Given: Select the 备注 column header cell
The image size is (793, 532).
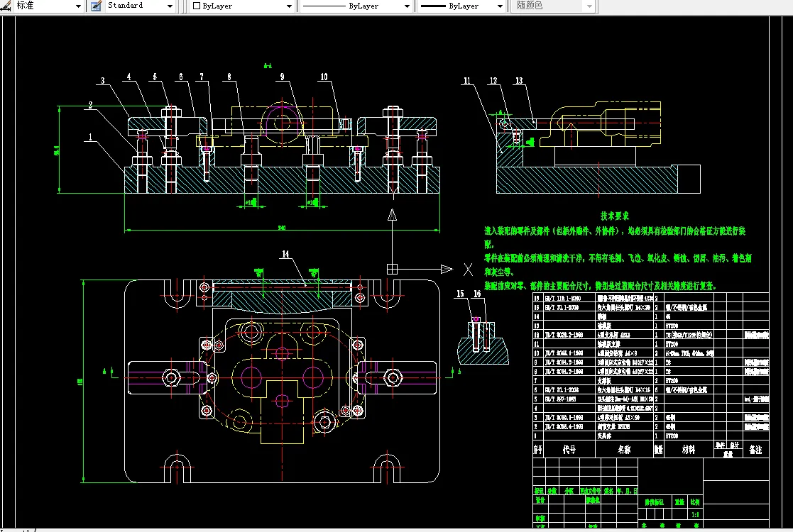Looking at the screenshot, I should coord(755,450).
